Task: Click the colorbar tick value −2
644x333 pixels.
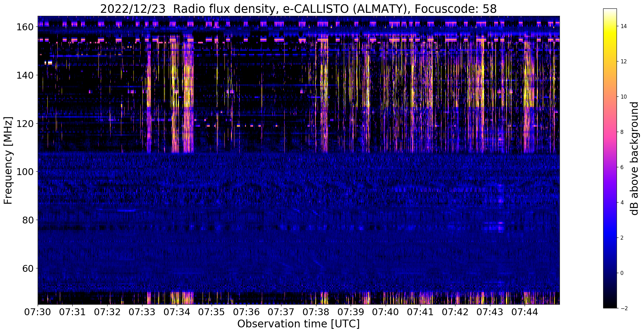Action: tap(624, 308)
